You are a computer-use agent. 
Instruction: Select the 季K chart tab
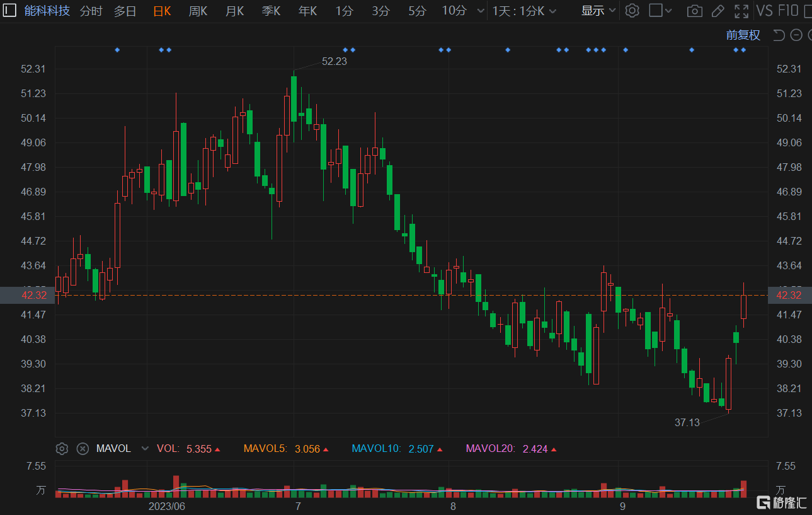pos(271,11)
